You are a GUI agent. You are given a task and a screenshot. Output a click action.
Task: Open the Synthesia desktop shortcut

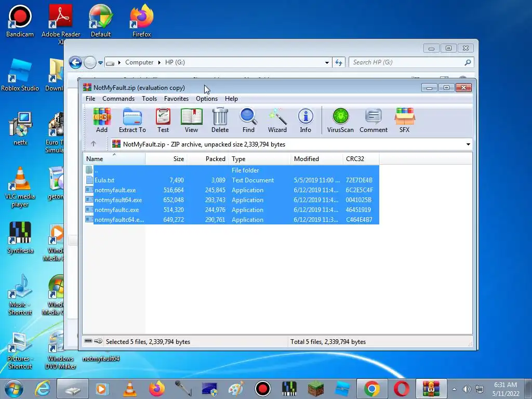pos(20,237)
